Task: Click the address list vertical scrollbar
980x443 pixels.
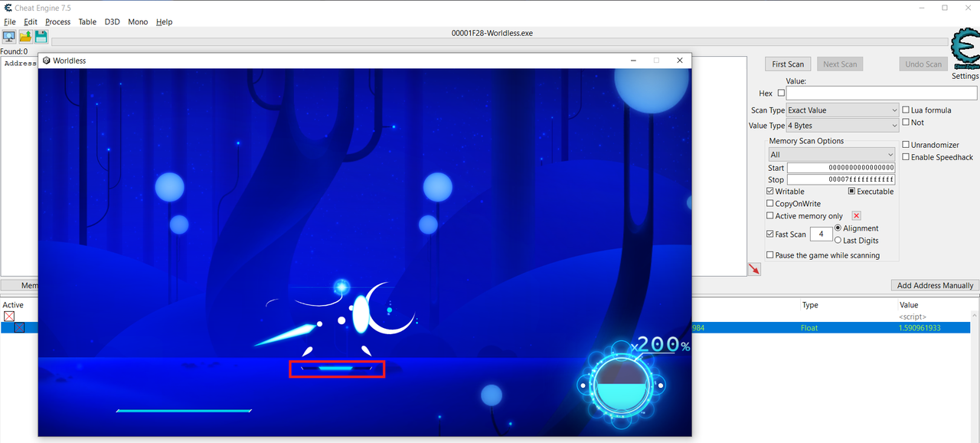Action: pyautogui.click(x=975, y=375)
